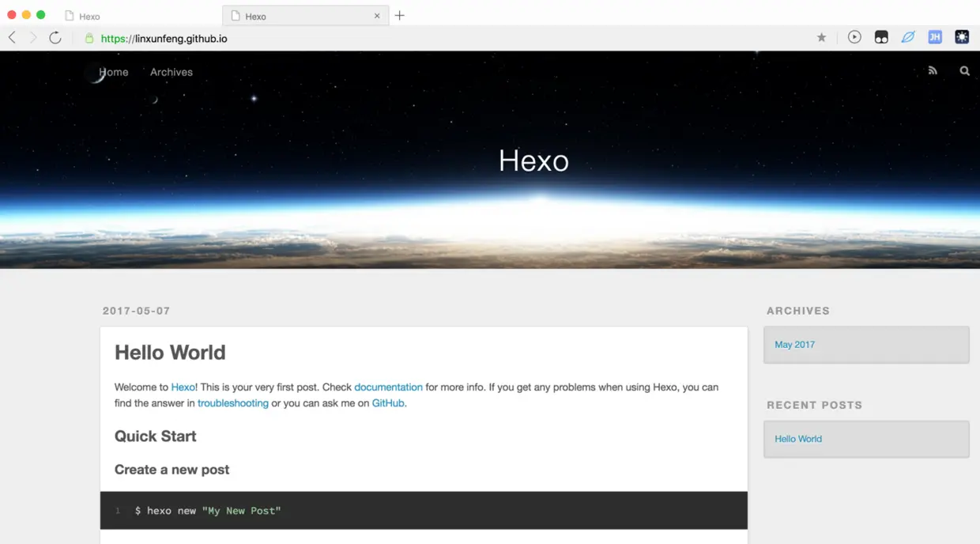Screen dimensions: 980x544
Task: Click the blue feather extension icon
Action: pos(908,37)
